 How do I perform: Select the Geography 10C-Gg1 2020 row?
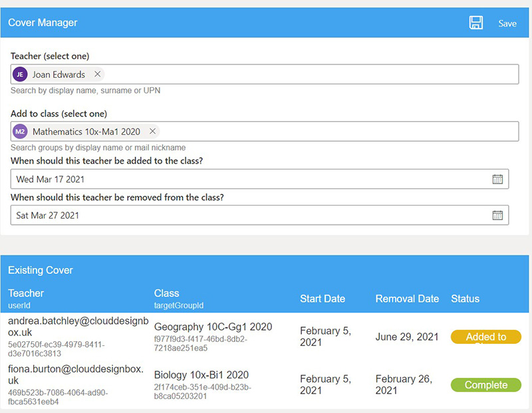(265, 337)
